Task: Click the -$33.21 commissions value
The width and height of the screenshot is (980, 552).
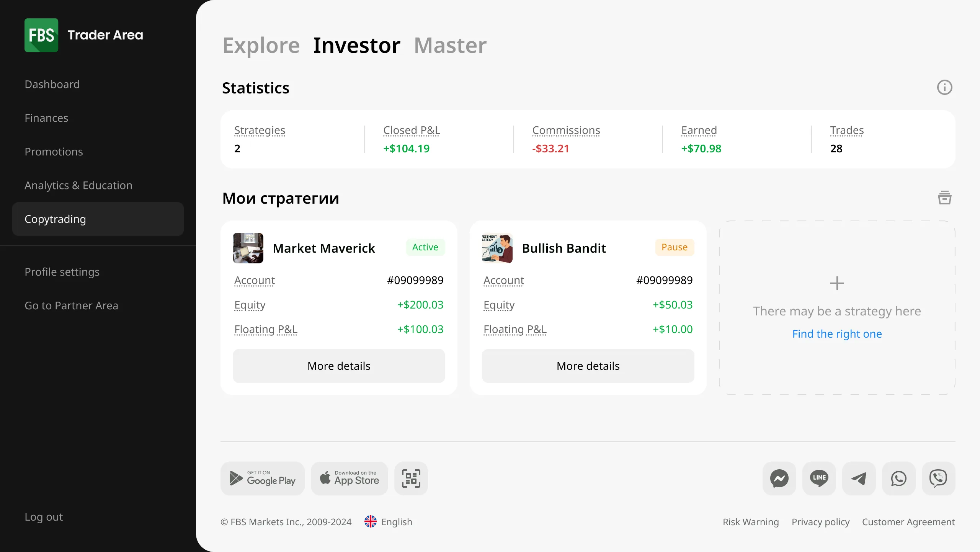Action: [550, 149]
